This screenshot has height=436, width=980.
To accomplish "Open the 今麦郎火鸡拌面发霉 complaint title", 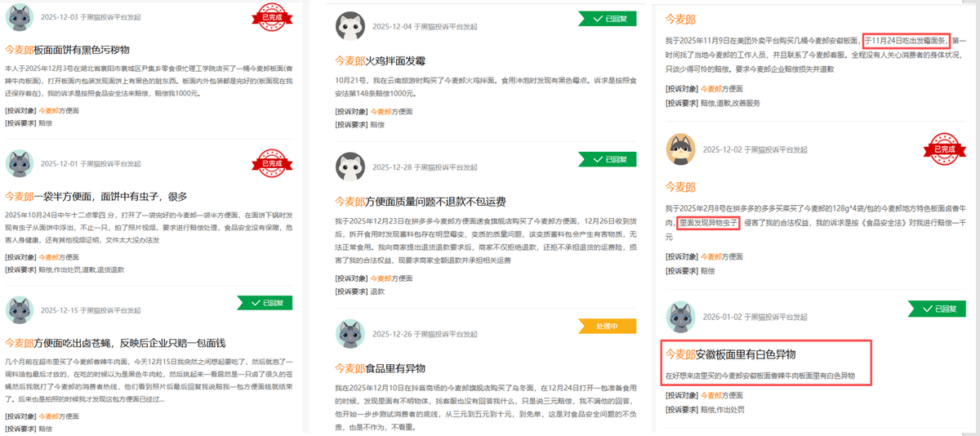I will click(x=392, y=60).
